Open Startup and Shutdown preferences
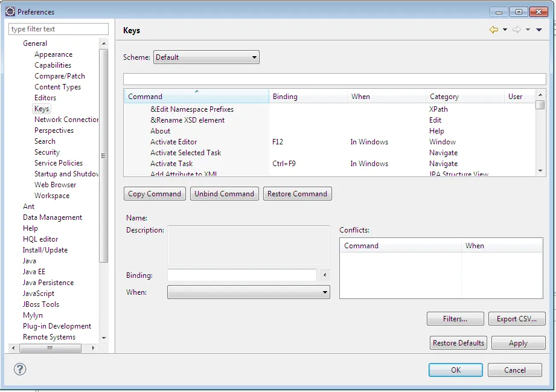556x392 pixels. (x=66, y=174)
